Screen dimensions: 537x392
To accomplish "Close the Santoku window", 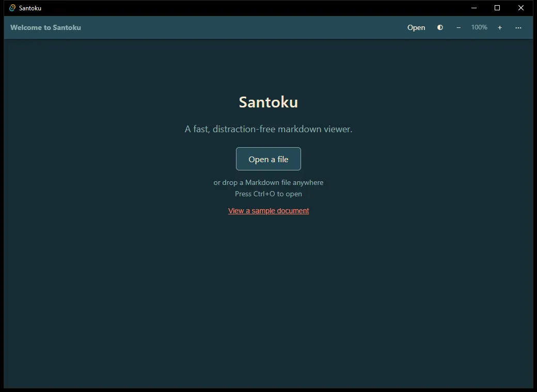I will [x=521, y=8].
